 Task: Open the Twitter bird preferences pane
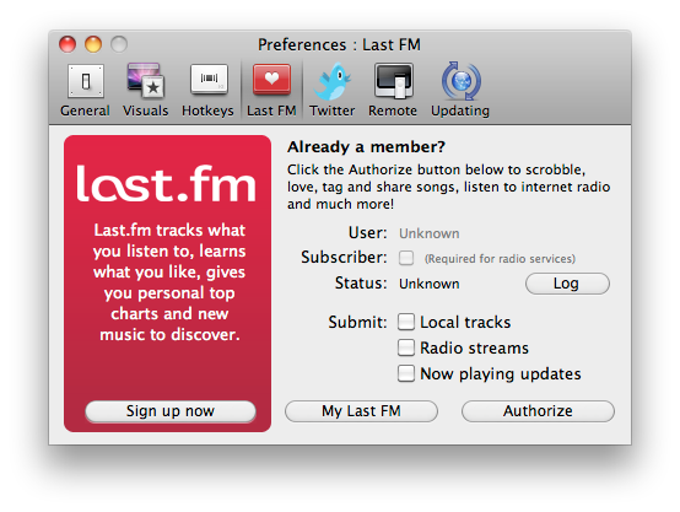332,90
